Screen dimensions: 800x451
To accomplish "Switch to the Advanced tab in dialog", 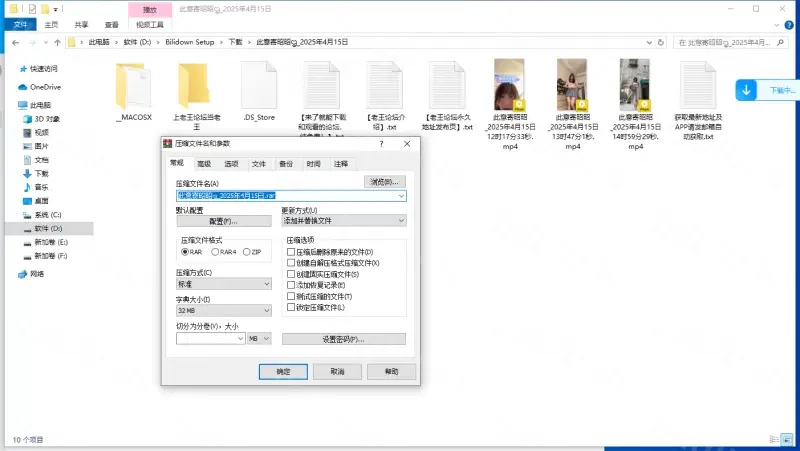I will point(204,164).
